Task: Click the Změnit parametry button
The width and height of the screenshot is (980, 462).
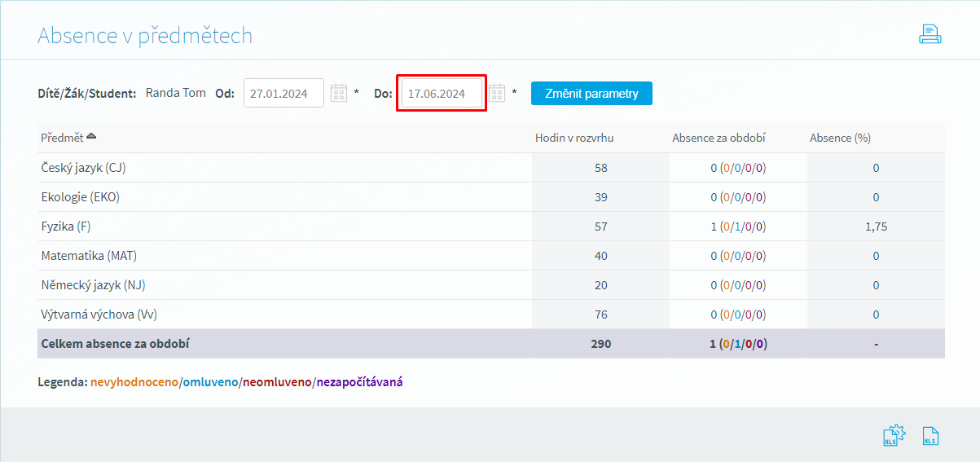Action: 591,93
